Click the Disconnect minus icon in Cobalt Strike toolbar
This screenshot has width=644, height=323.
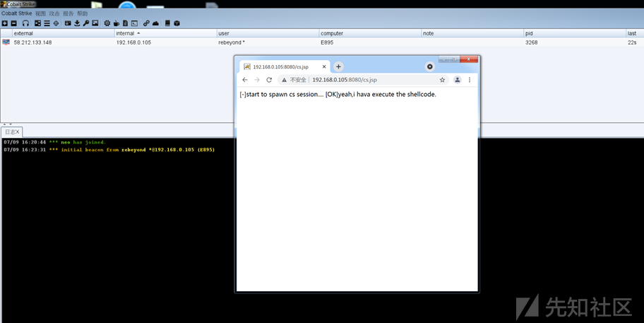(13, 23)
